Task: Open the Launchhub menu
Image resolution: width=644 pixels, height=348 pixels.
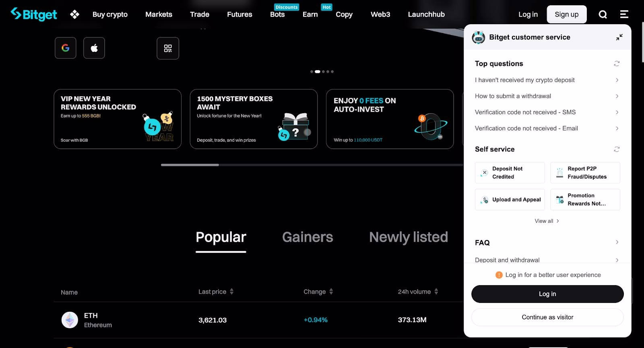Action: [426, 14]
